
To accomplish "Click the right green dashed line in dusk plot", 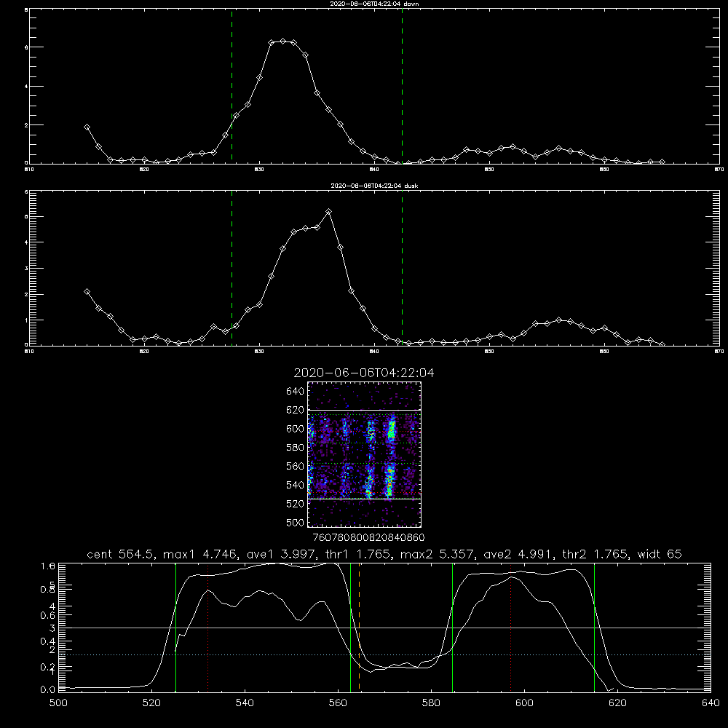I will tap(402, 268).
